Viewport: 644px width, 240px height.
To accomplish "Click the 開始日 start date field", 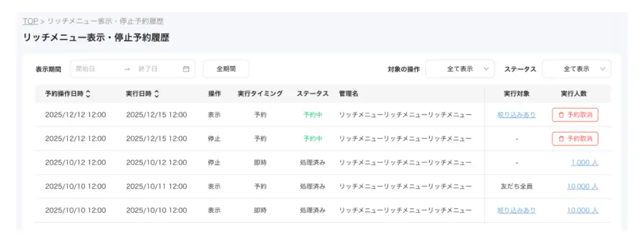I will click(x=96, y=69).
